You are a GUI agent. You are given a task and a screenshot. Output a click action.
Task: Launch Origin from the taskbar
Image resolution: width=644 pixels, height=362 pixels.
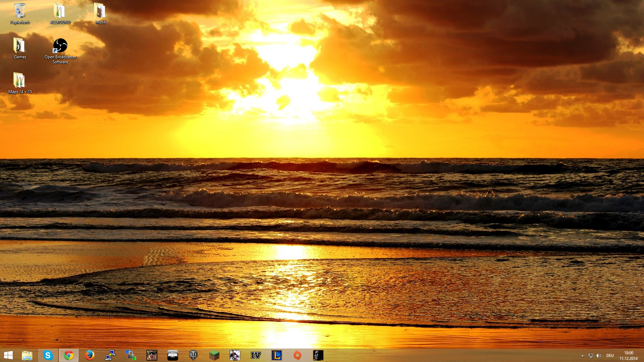coord(298,355)
